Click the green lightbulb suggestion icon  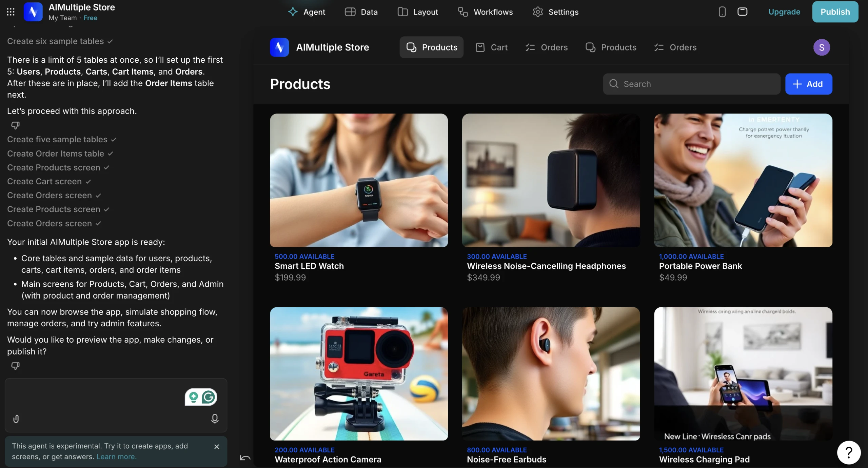[194, 397]
